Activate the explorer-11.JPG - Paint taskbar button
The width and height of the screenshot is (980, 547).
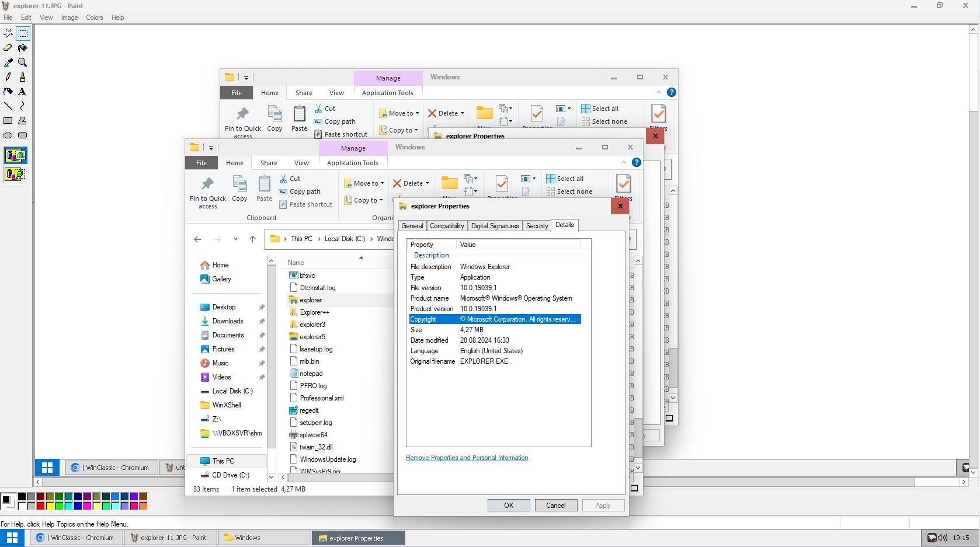170,538
